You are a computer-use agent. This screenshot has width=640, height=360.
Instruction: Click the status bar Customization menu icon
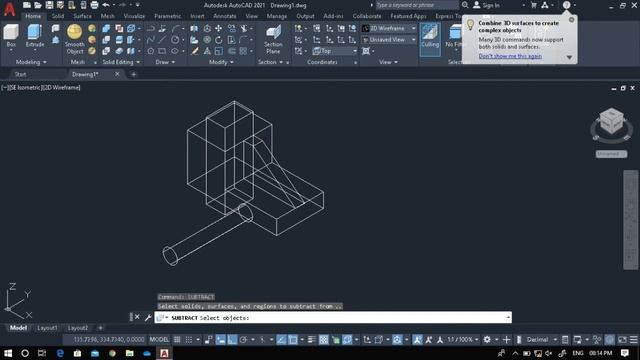(633, 340)
